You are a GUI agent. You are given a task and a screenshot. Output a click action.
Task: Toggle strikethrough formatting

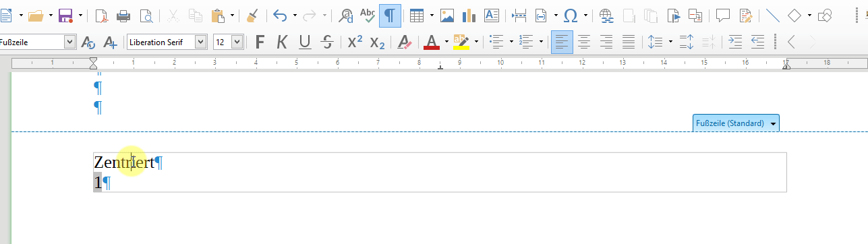[327, 42]
